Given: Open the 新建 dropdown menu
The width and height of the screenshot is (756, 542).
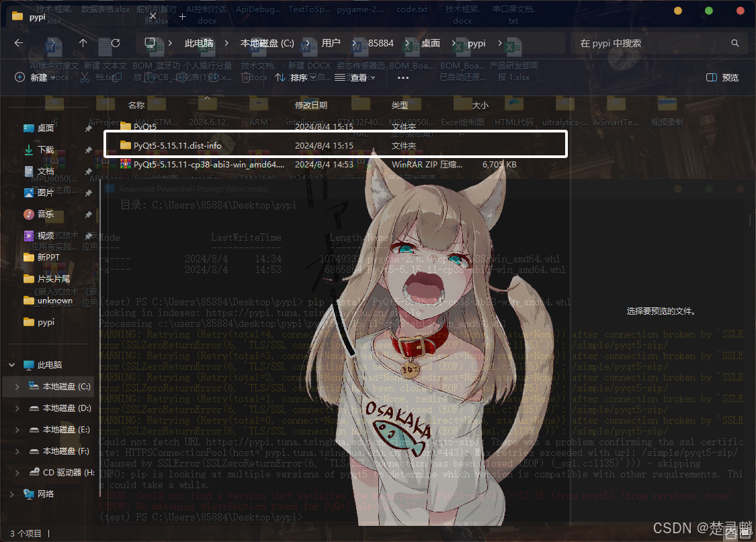Looking at the screenshot, I should pyautogui.click(x=35, y=77).
